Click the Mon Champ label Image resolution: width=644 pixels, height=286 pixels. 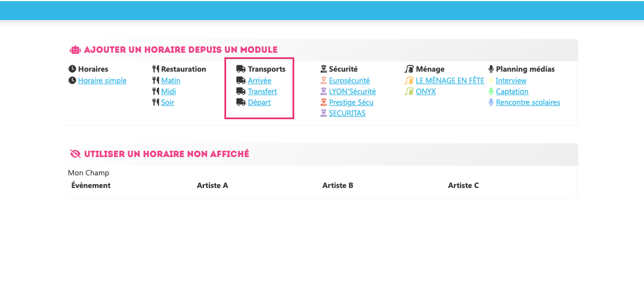[x=89, y=173]
